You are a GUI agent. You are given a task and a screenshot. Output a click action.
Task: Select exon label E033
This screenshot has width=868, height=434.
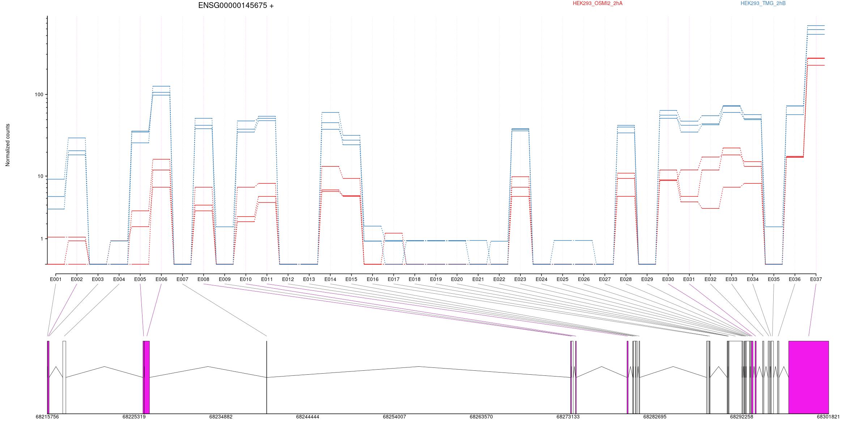pos(731,279)
